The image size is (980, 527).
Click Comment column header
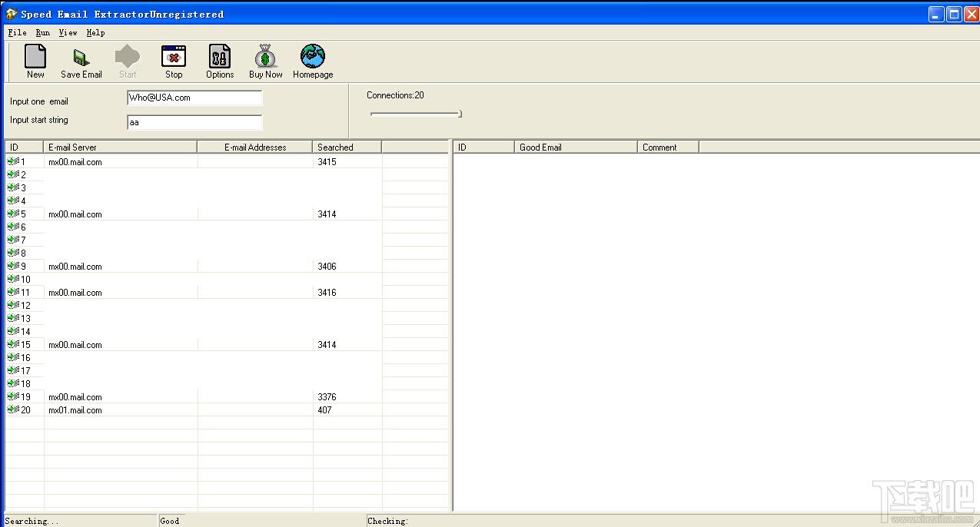click(x=668, y=147)
